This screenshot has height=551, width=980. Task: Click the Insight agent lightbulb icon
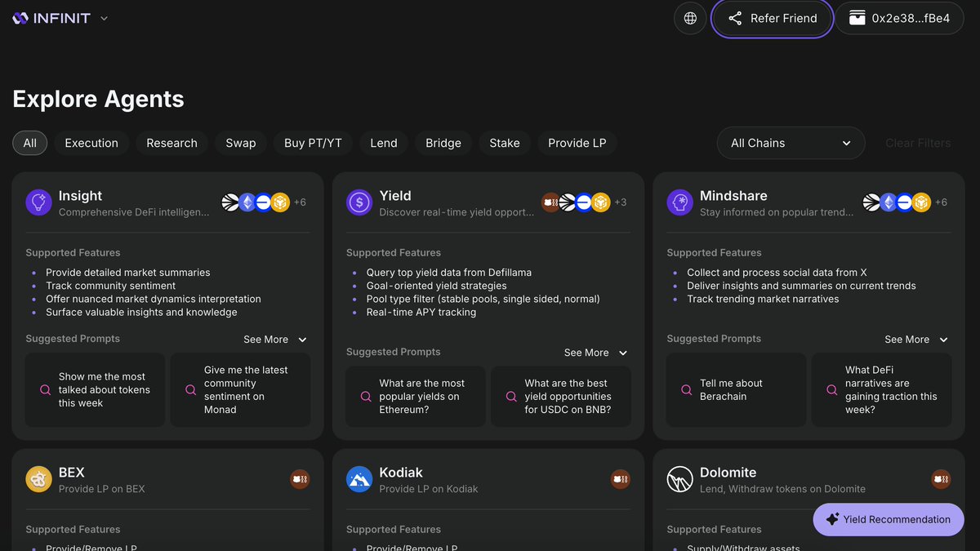38,202
